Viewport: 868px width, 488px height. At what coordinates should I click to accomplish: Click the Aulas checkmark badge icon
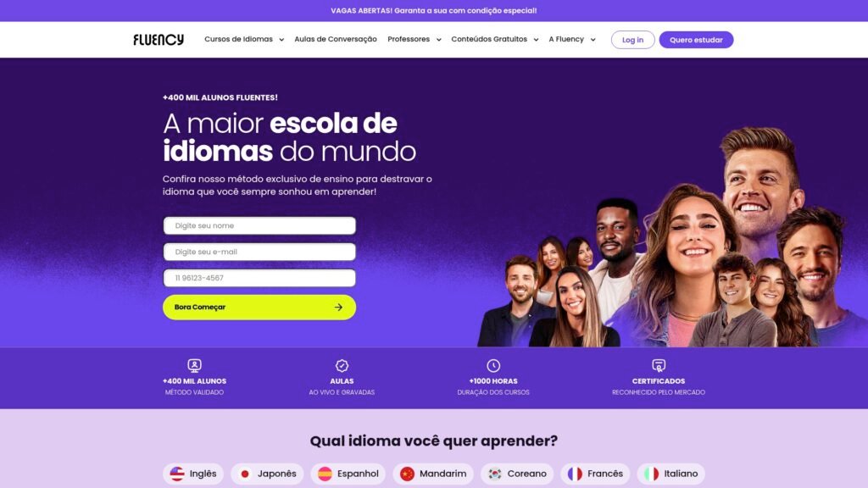click(x=342, y=366)
